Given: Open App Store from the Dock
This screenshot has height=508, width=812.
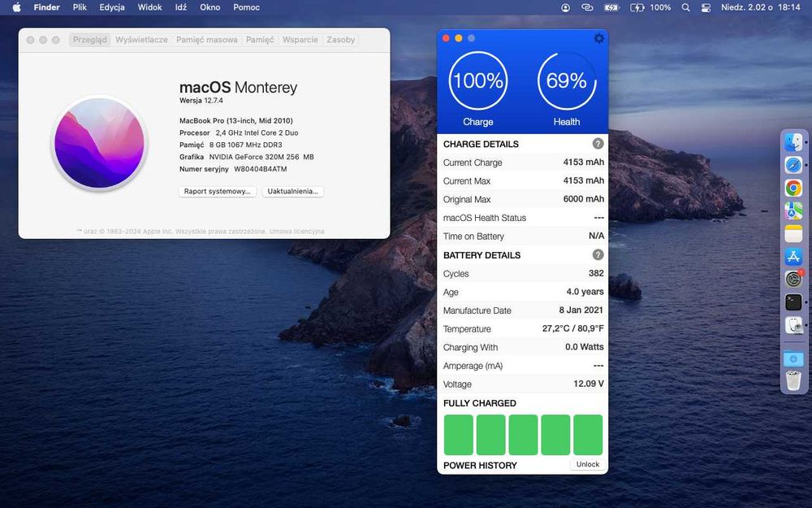Looking at the screenshot, I should click(x=793, y=257).
